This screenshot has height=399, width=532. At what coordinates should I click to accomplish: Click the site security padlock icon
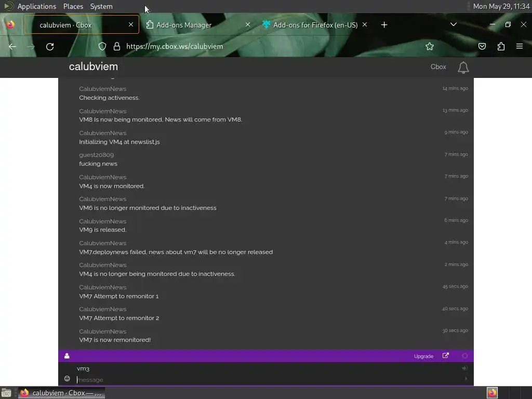click(117, 46)
